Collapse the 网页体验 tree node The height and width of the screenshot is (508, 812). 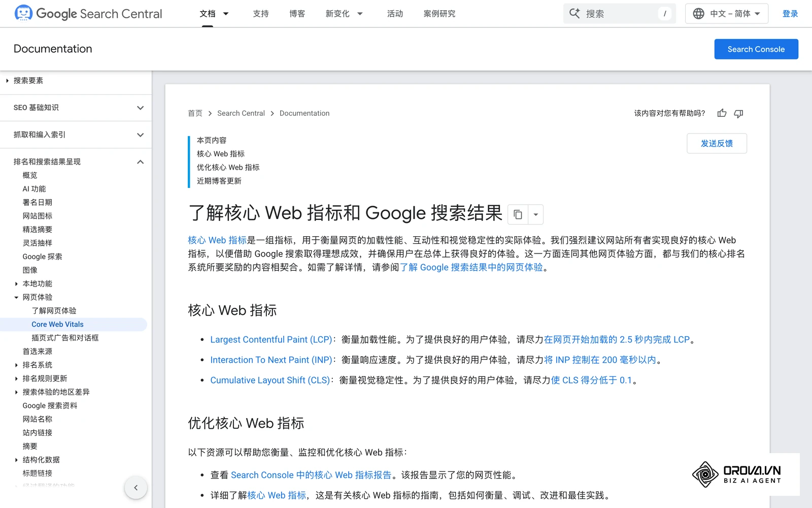coord(16,297)
